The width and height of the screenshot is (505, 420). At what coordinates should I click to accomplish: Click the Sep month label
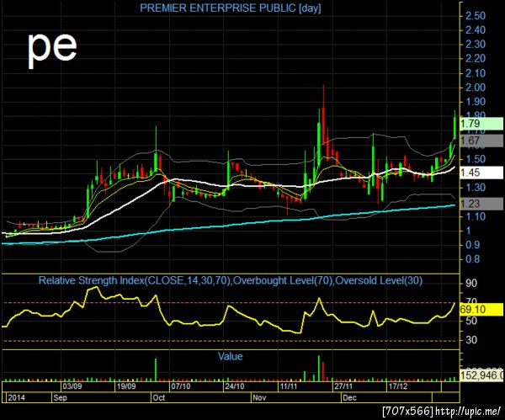pos(61,397)
